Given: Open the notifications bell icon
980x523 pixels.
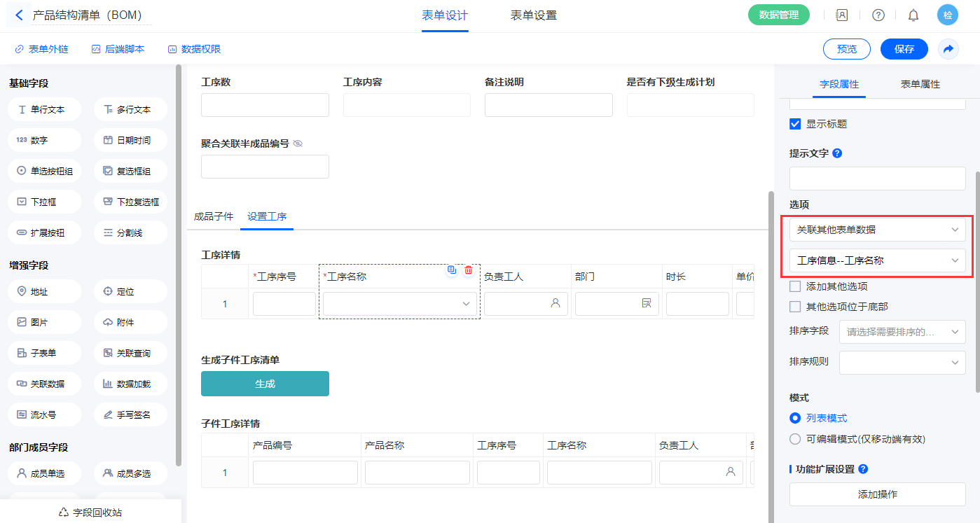Looking at the screenshot, I should [x=913, y=15].
